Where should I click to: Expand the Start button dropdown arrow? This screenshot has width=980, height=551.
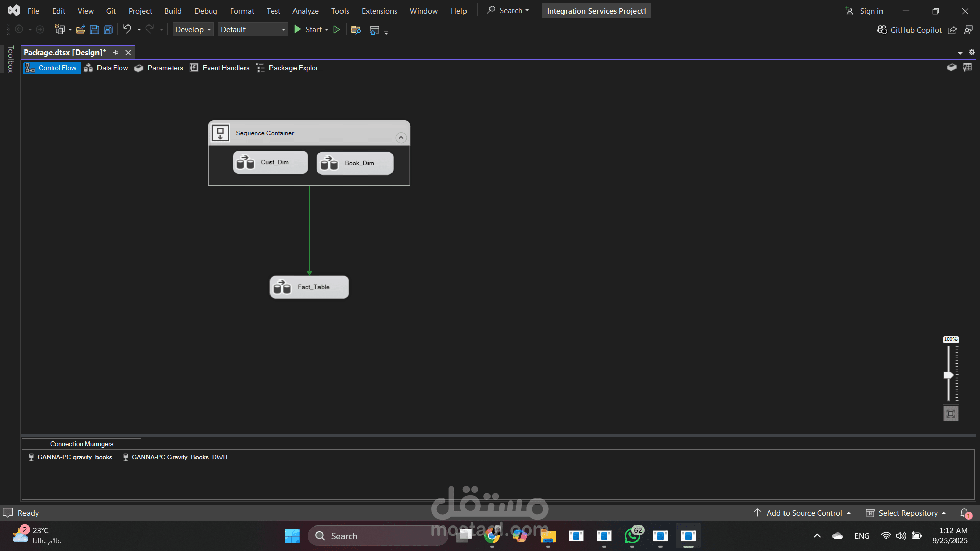tap(327, 30)
